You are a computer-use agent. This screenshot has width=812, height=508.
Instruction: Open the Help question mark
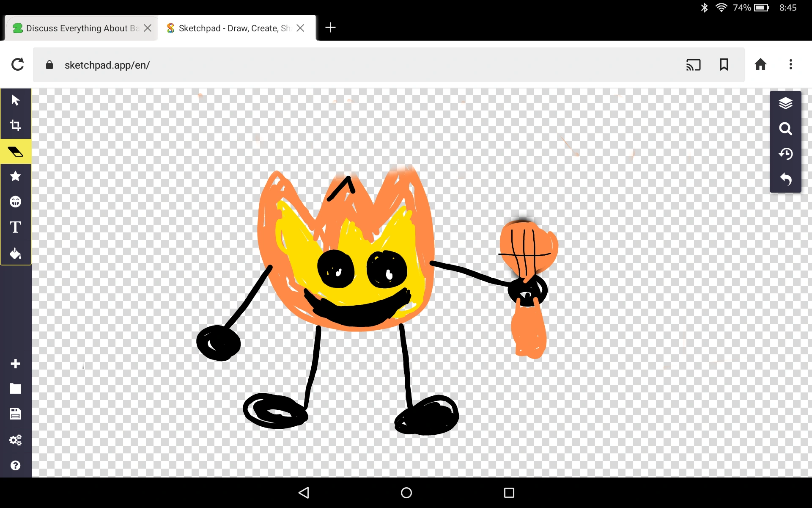tap(16, 466)
